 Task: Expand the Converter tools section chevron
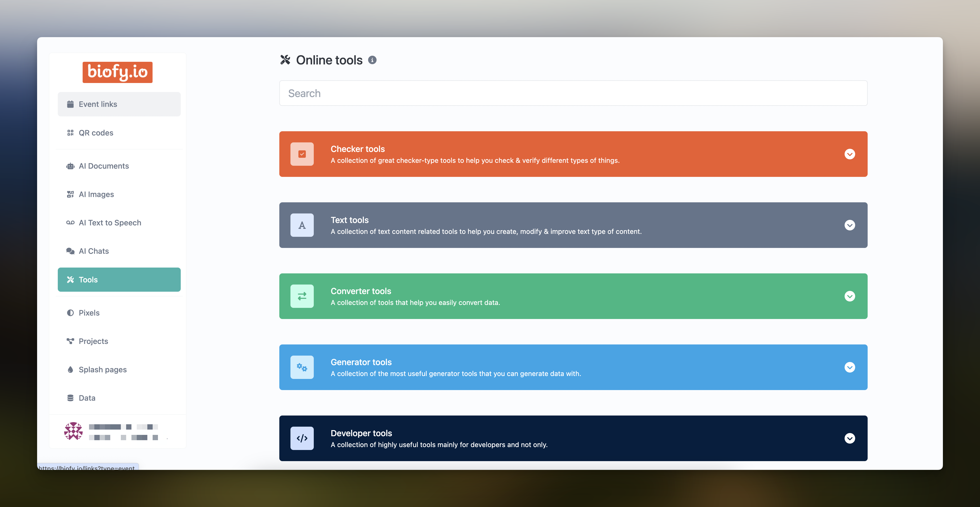tap(850, 296)
